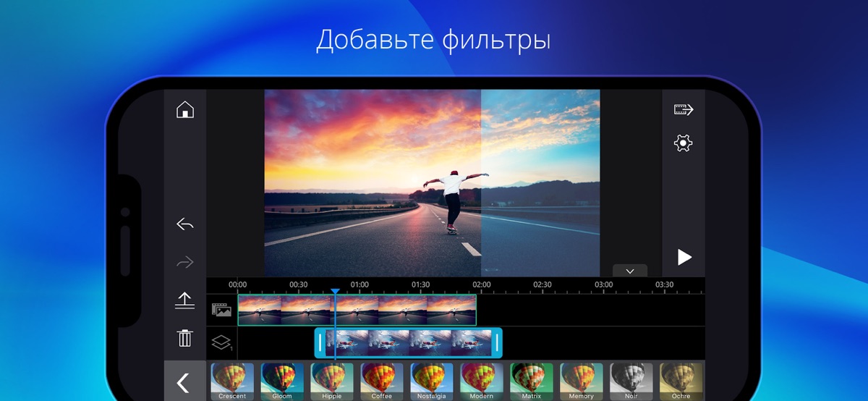This screenshot has height=401, width=868.
Task: Open the export/produce video icon
Action: (684, 110)
